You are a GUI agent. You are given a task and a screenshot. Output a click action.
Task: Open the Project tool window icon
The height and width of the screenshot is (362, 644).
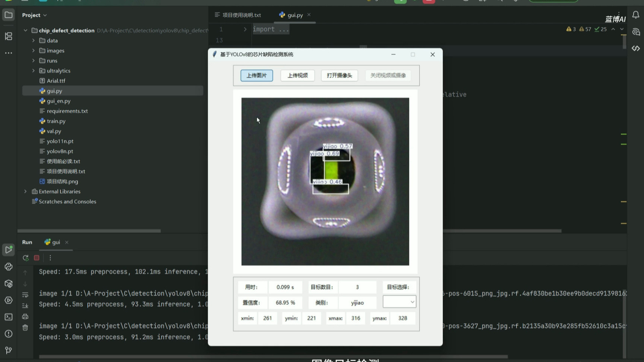point(8,15)
